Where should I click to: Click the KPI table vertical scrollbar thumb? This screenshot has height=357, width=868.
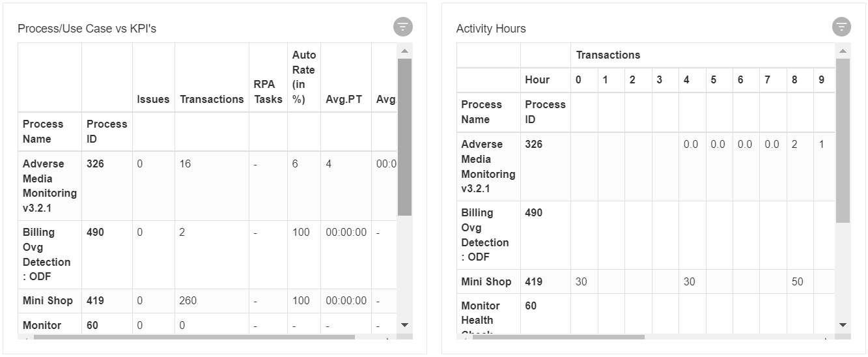point(404,137)
